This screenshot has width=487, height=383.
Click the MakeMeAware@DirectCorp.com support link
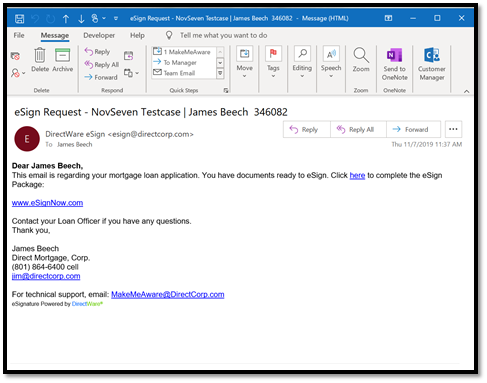168,294
